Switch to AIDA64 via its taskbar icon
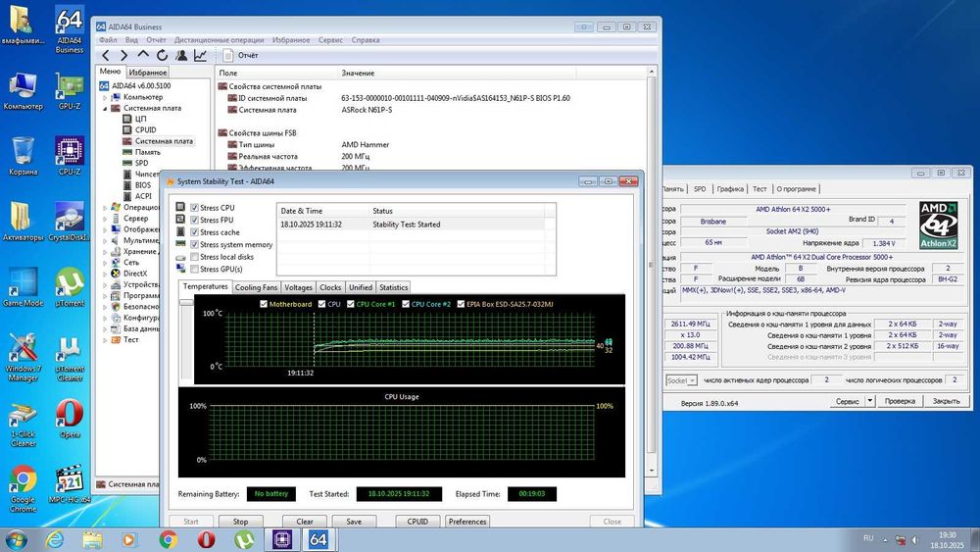The height and width of the screenshot is (552, 980). [x=318, y=539]
